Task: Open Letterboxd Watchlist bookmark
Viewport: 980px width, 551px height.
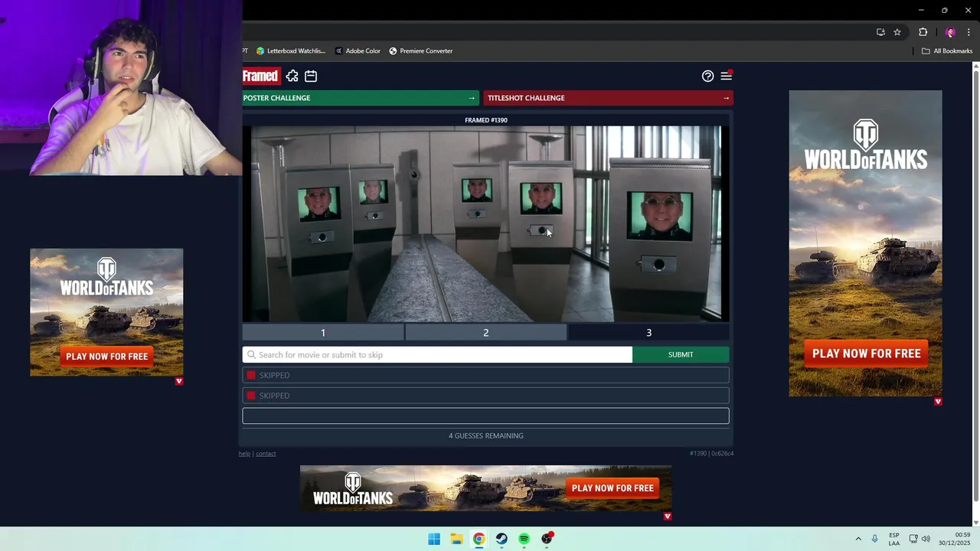Action: pos(290,51)
